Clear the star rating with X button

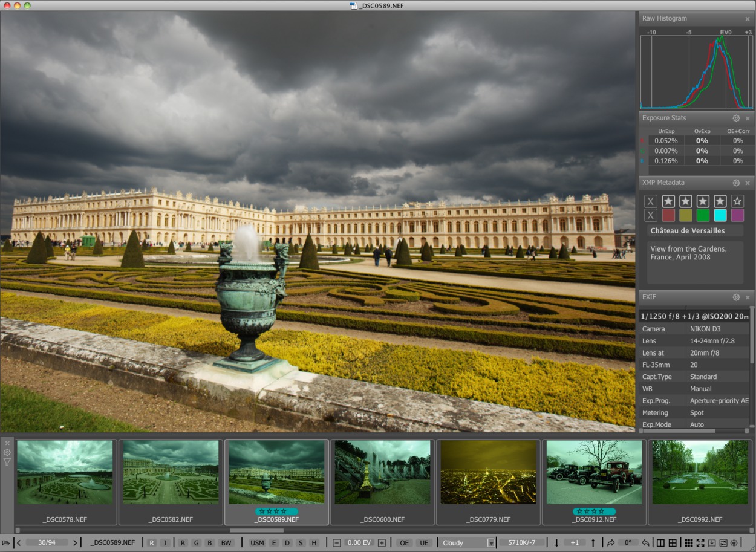[651, 201]
